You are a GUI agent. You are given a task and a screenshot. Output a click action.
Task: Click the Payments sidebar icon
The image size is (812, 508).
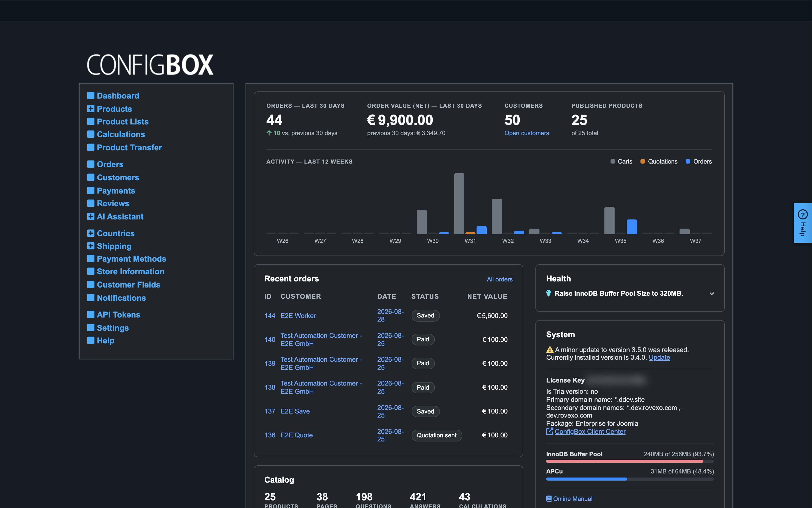pos(91,190)
